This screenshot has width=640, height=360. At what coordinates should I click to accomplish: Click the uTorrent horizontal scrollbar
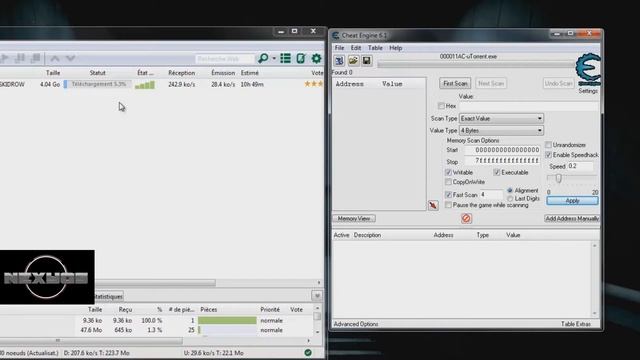pos(156,282)
